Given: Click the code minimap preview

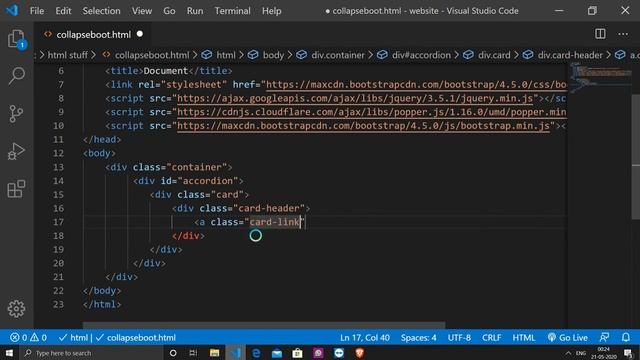Looking at the screenshot, I should 600,78.
